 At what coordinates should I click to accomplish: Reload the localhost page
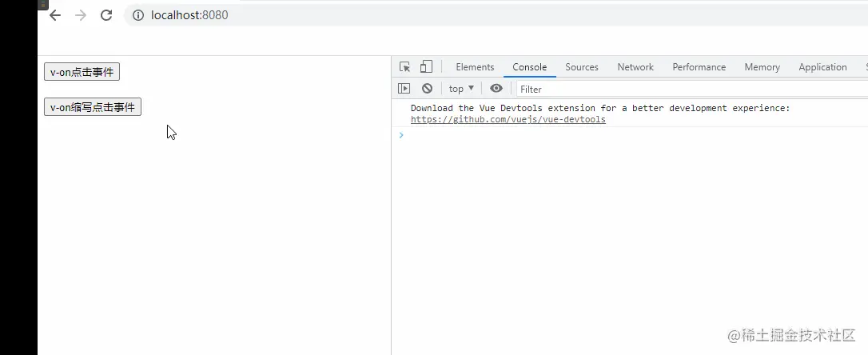pos(106,15)
